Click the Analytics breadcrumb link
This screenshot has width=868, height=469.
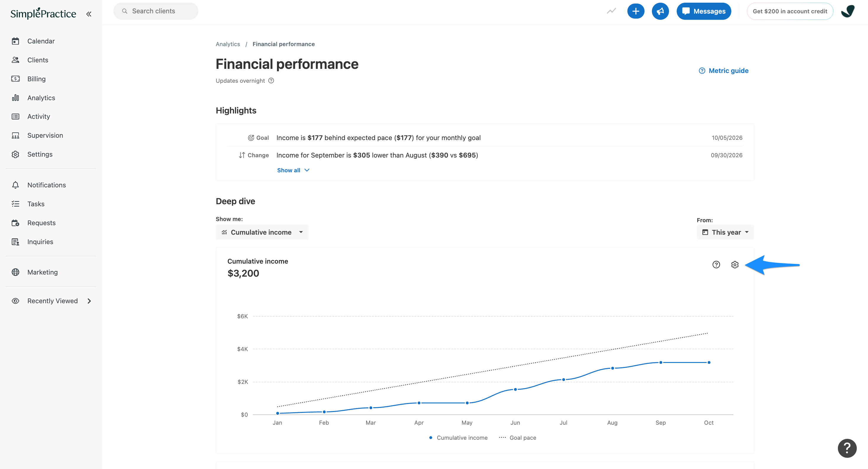[228, 44]
